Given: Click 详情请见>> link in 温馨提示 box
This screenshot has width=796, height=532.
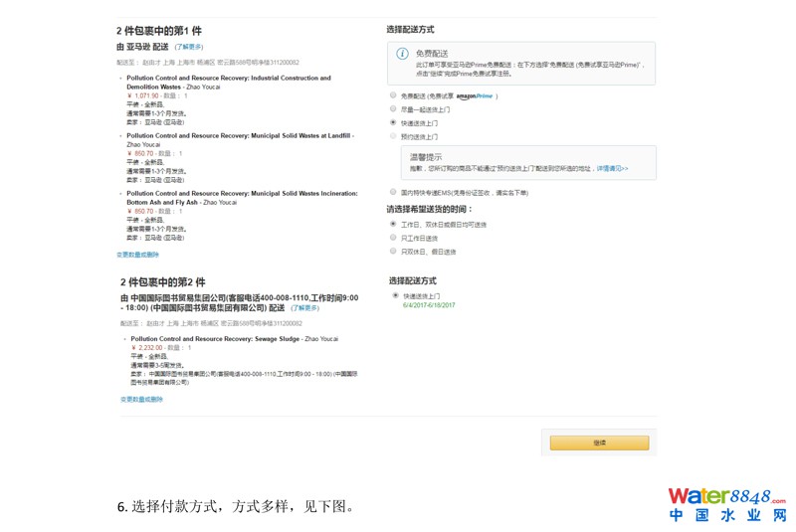Looking at the screenshot, I should point(612,168).
